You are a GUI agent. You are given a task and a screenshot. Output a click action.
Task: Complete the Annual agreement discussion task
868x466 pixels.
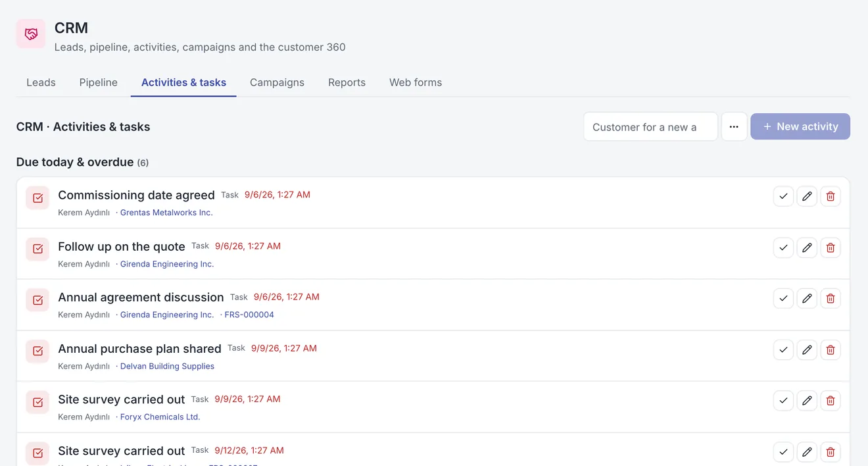[x=783, y=298]
